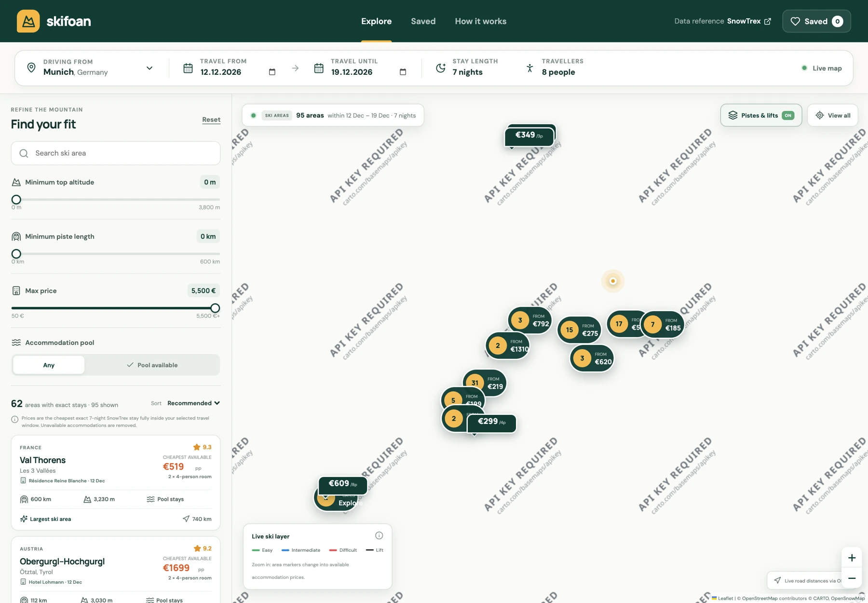The height and width of the screenshot is (603, 868).
Task: Switch to the Explore tab
Action: pyautogui.click(x=376, y=21)
